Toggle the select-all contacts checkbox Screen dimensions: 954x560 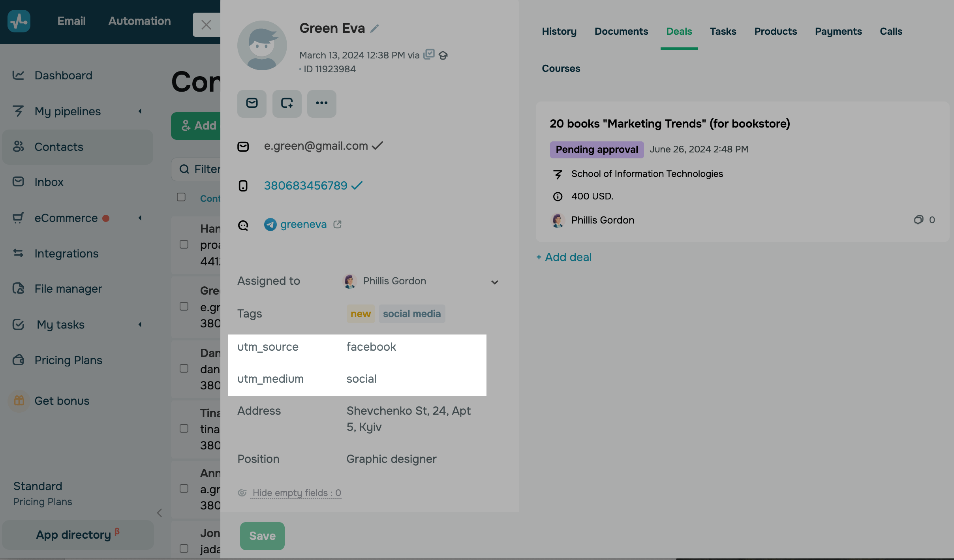(x=181, y=197)
